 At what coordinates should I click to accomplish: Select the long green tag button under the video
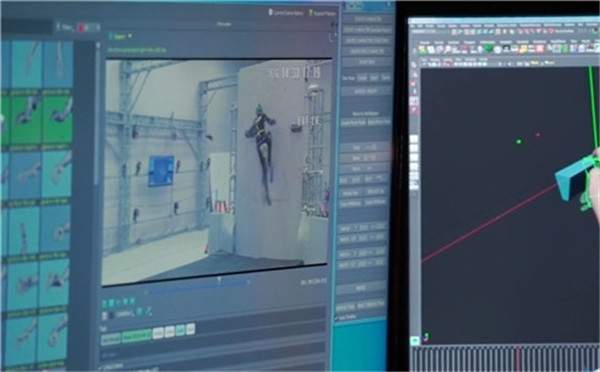point(137,336)
